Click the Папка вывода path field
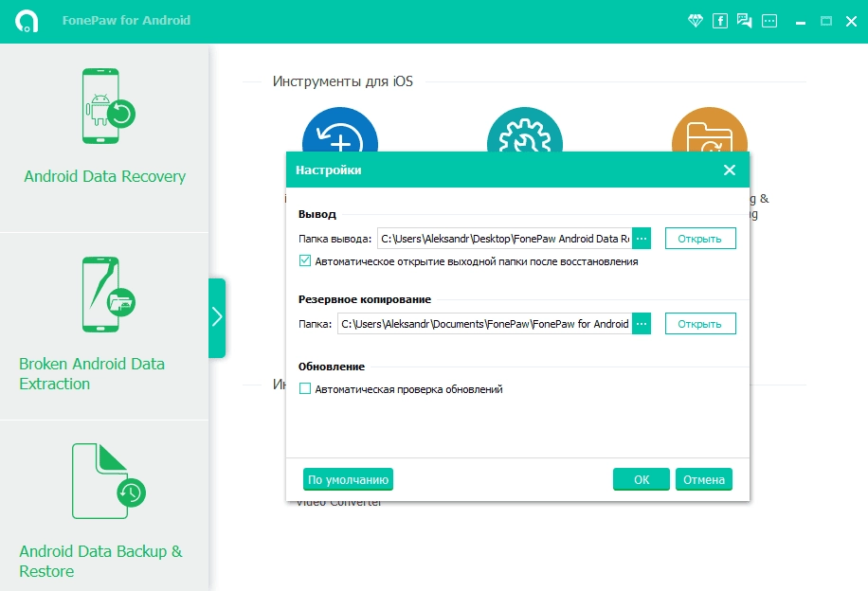The height and width of the screenshot is (591, 868). pyautogui.click(x=505, y=239)
